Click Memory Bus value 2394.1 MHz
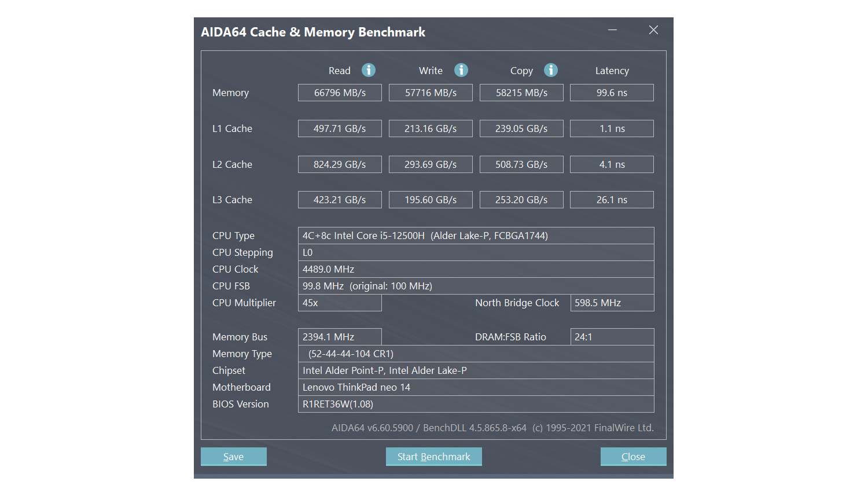868x496 pixels. point(340,337)
